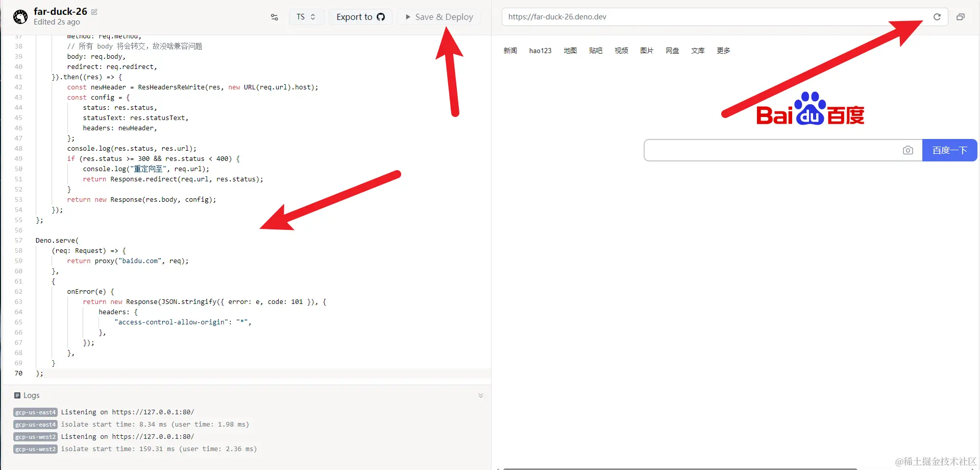Viewport: 980px width, 470px height.
Task: Click the project name far-duck-26
Action: [x=60, y=11]
